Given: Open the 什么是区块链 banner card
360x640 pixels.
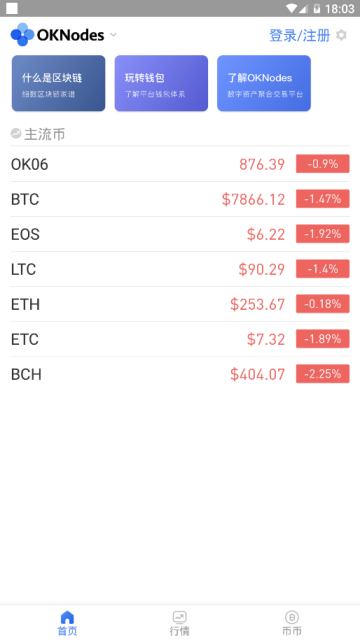Looking at the screenshot, I should click(x=58, y=83).
